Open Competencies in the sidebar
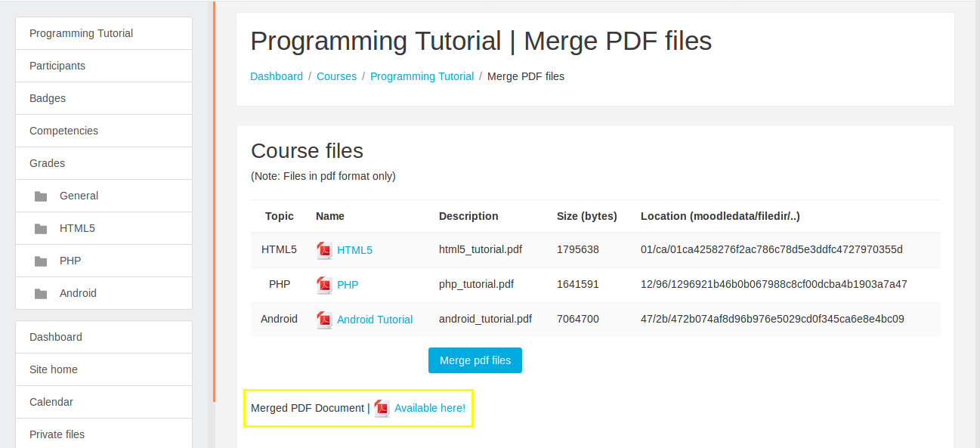Screen dimensions: 980x448 click(104, 131)
